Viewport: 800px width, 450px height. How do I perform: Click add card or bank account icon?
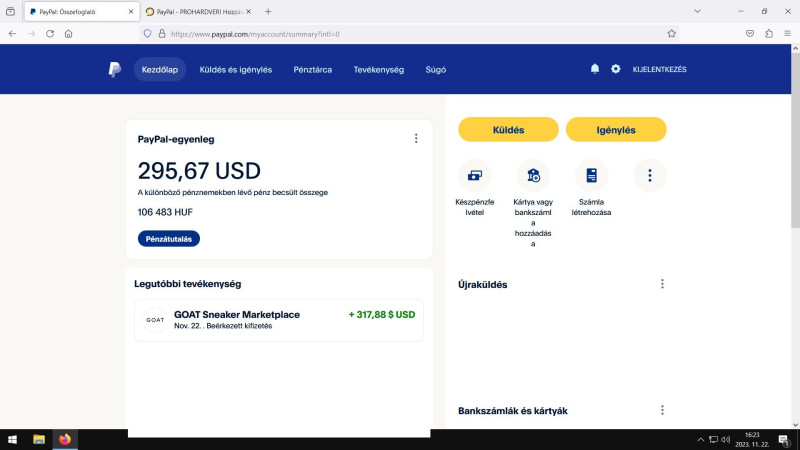click(533, 176)
